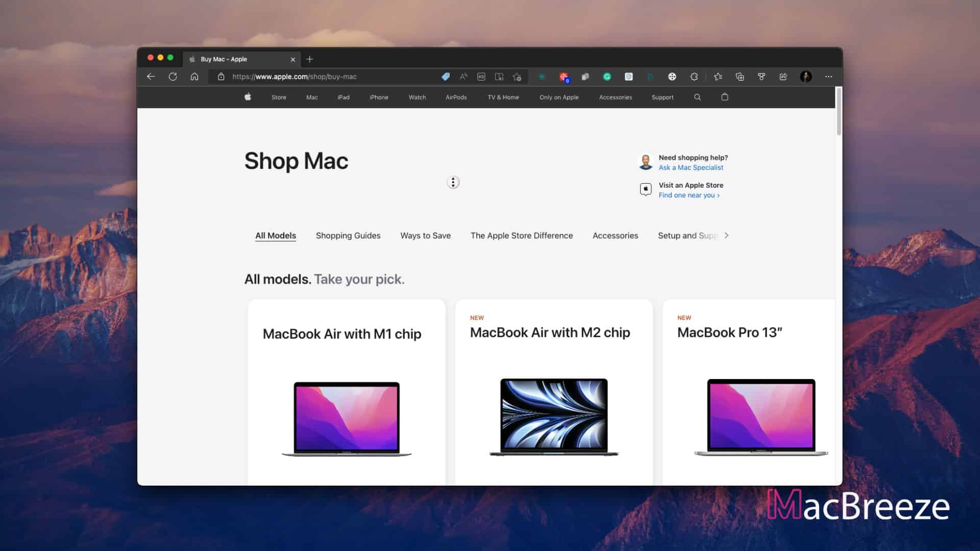The width and height of the screenshot is (980, 551).
Task: Open the search icon in Apple's navigation
Action: [x=697, y=97]
